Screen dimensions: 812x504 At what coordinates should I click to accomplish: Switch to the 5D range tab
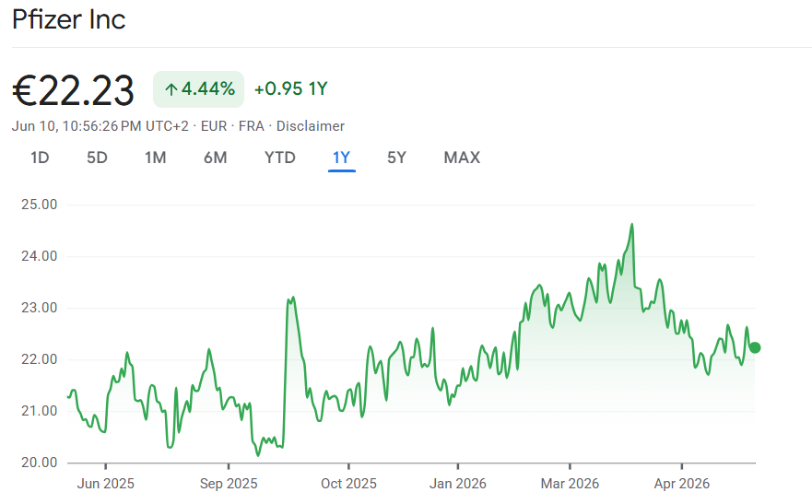tap(97, 158)
